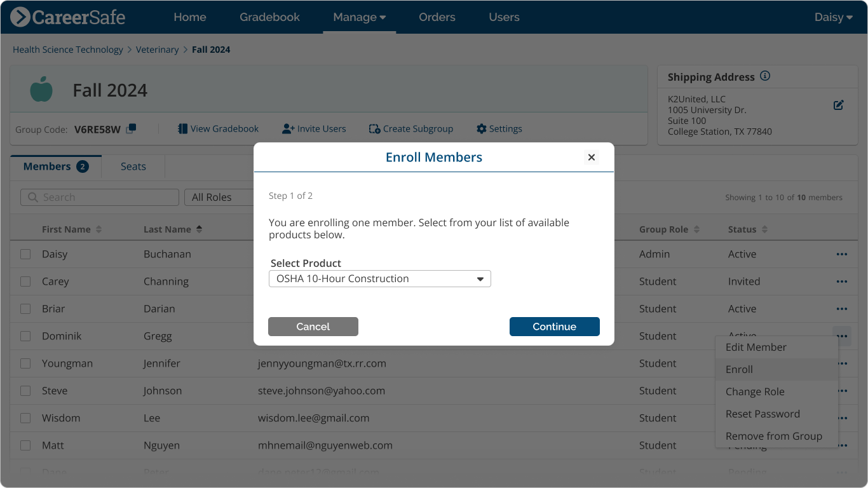This screenshot has width=868, height=488.
Task: Click the CareerSafe logo
Action: [67, 17]
